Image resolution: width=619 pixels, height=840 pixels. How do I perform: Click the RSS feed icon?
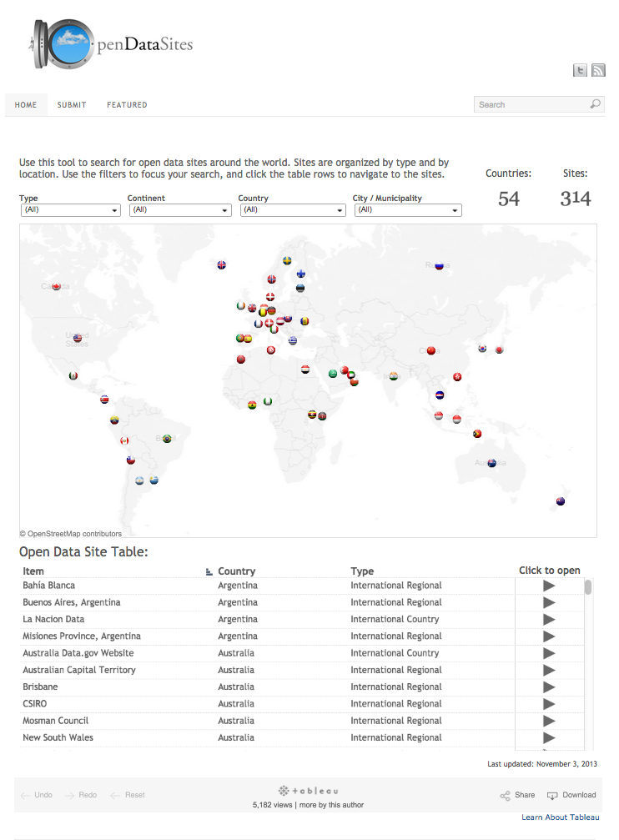tap(598, 71)
